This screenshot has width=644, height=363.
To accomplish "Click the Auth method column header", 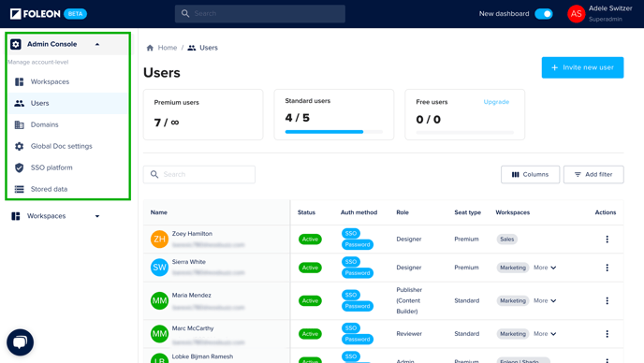I will pos(359,212).
